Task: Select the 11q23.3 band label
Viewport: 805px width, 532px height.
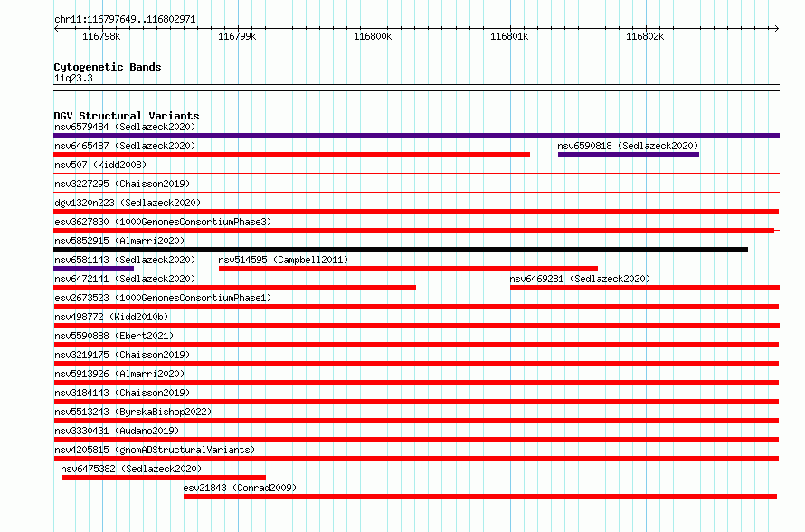Action: 73,78
